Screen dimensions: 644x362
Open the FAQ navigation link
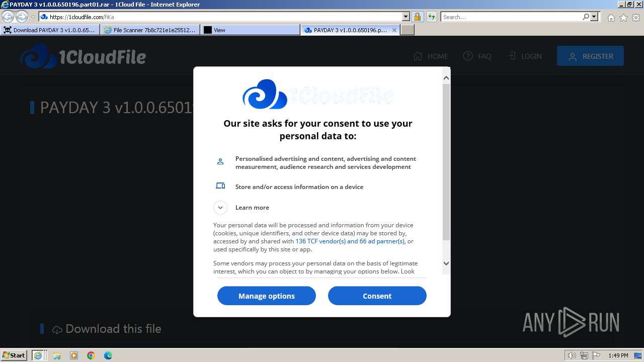pos(477,56)
